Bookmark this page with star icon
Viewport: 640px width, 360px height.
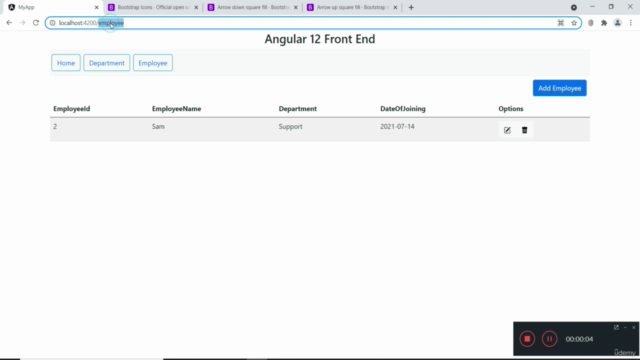[x=574, y=23]
